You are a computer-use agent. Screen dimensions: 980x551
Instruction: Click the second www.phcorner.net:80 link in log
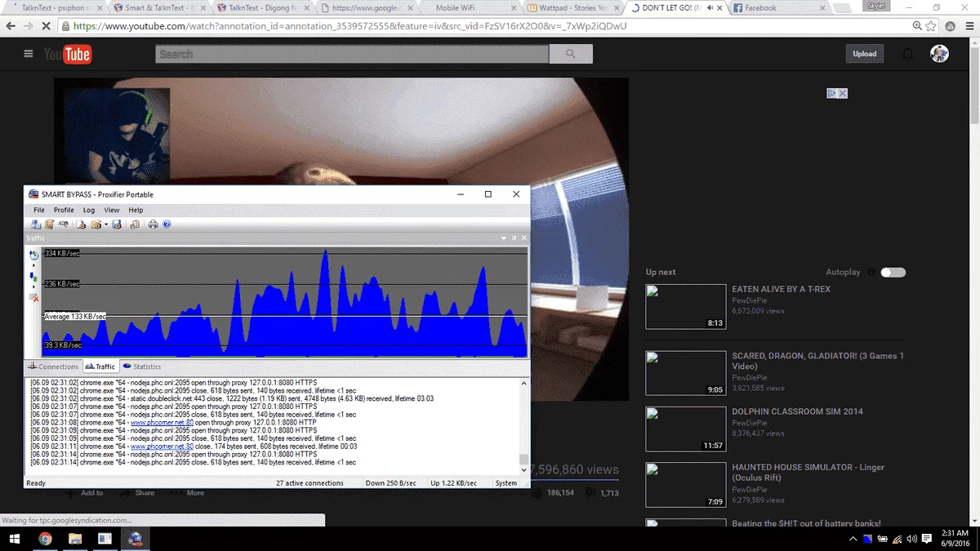point(162,447)
